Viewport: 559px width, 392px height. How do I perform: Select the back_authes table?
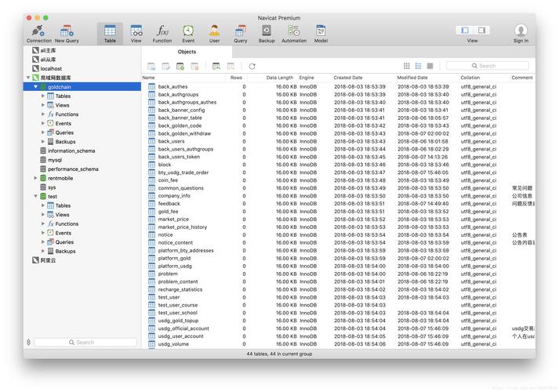coord(173,86)
